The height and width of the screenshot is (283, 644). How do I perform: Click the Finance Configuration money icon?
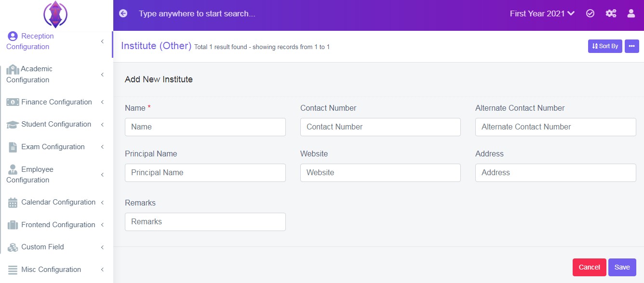pyautogui.click(x=13, y=102)
